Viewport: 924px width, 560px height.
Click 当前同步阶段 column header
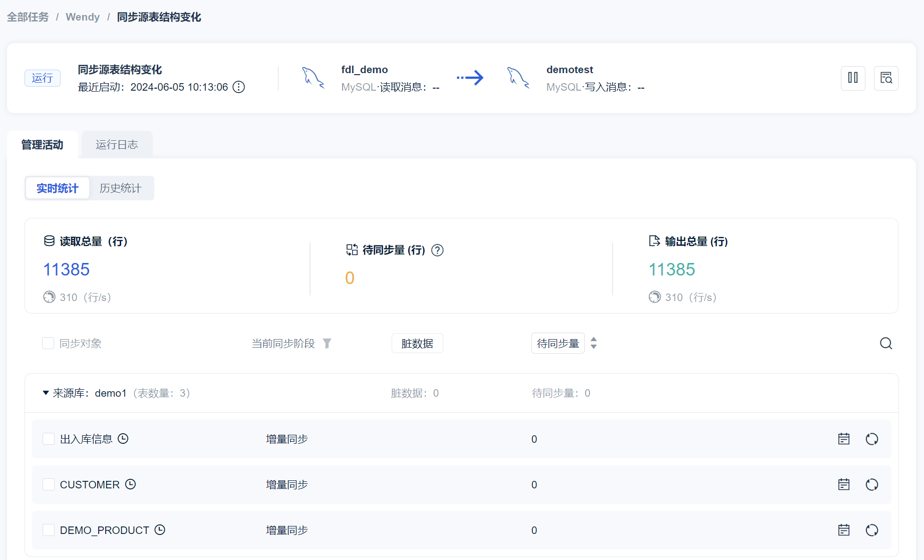pyautogui.click(x=283, y=344)
